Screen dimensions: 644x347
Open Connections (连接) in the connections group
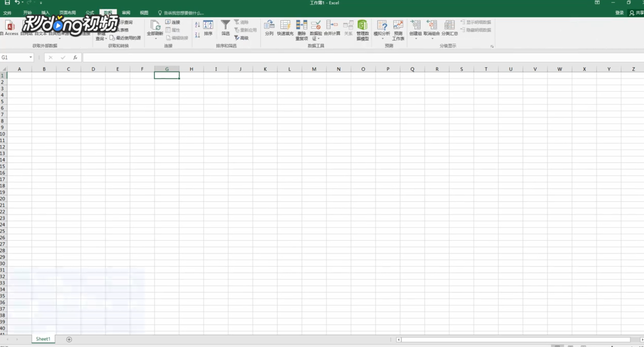click(x=172, y=22)
